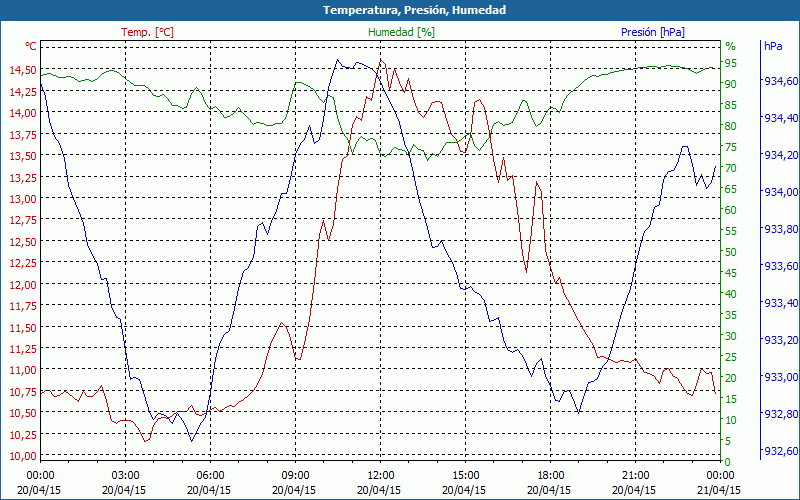
Task: Click the '75' humidity axis value
Action: click(731, 147)
